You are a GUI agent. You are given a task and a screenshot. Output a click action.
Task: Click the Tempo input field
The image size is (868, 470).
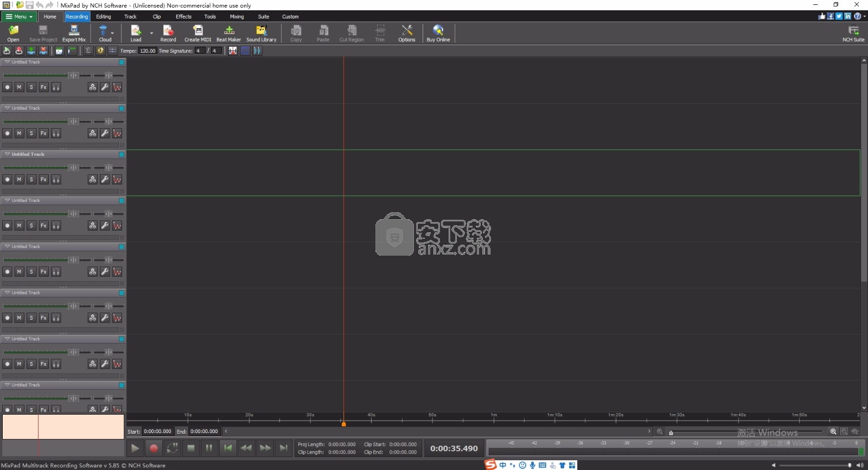tap(148, 50)
